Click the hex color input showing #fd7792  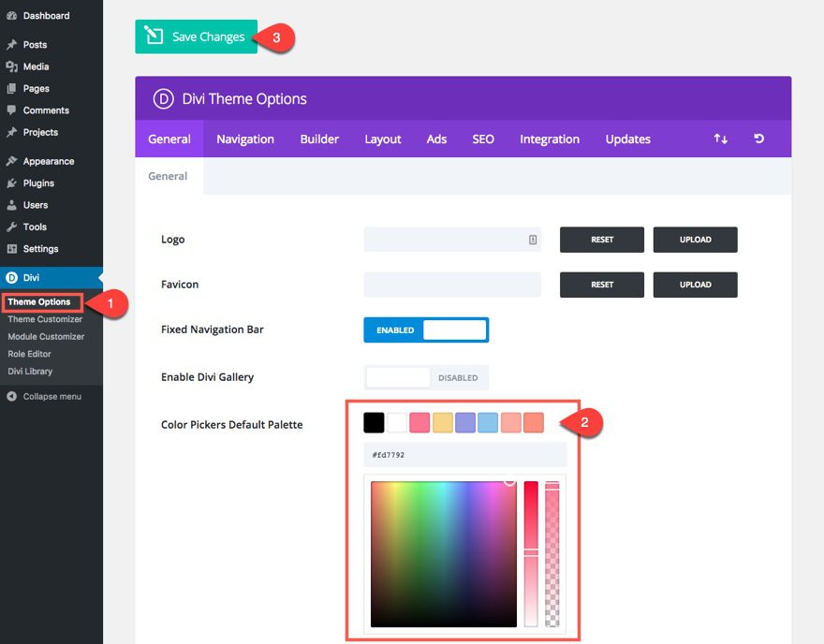pyautogui.click(x=465, y=454)
